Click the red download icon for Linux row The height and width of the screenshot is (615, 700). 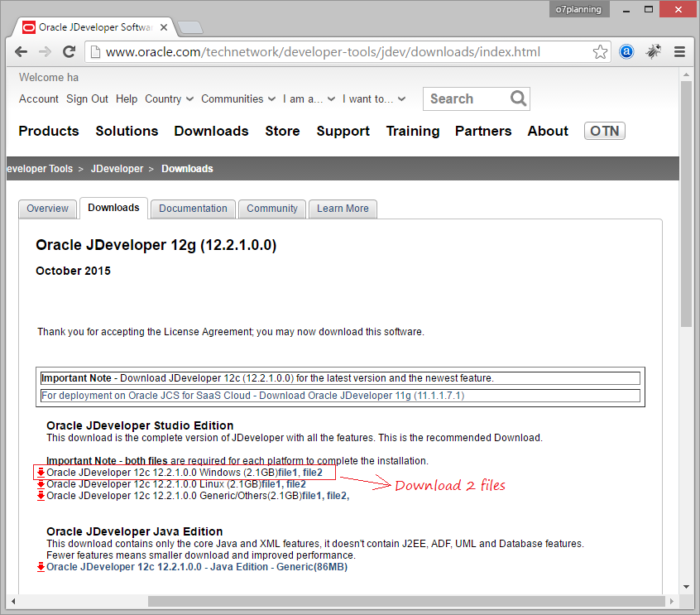[41, 484]
